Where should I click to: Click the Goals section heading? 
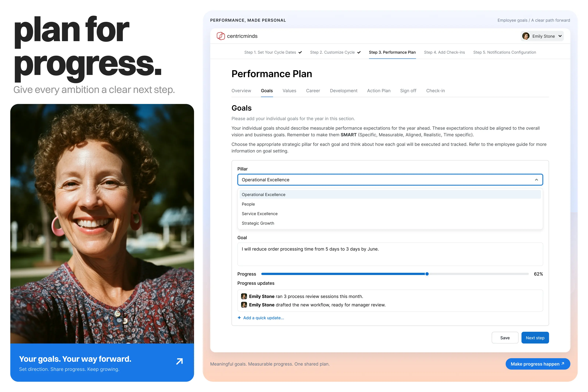pyautogui.click(x=241, y=108)
